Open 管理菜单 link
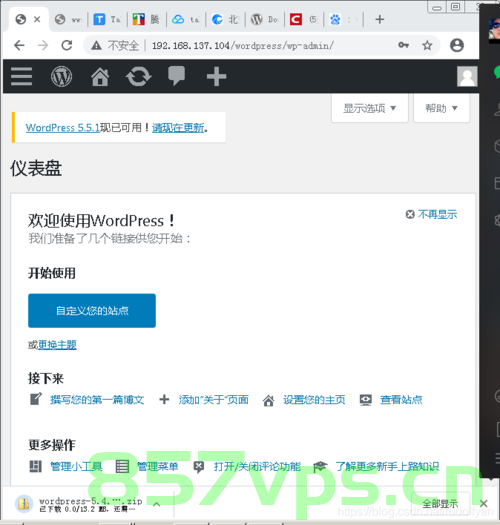This screenshot has height=525, width=500. pos(158,467)
